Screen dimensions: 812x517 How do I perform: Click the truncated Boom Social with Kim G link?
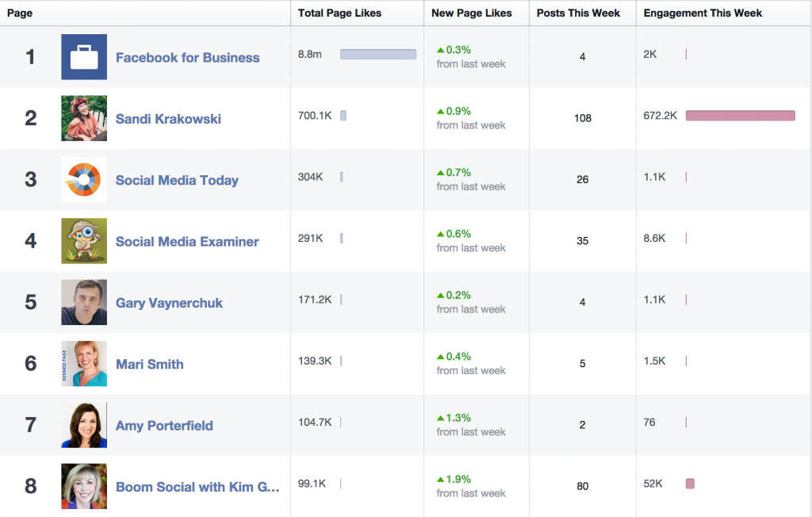[x=198, y=486]
